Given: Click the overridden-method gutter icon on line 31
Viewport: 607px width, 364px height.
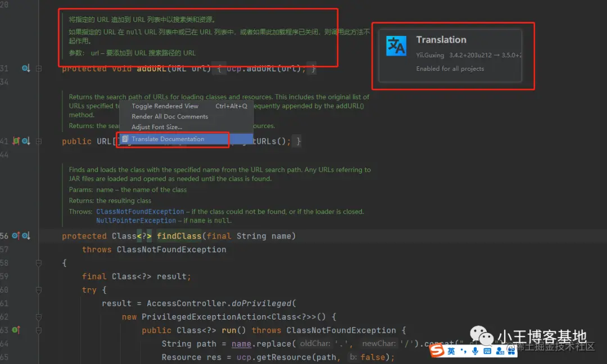Looking at the screenshot, I should pos(25,69).
